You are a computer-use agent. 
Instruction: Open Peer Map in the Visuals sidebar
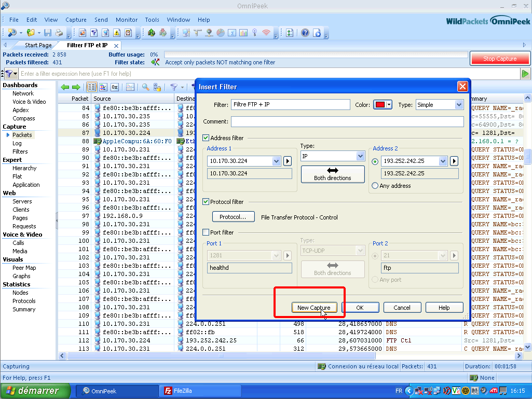tap(24, 268)
